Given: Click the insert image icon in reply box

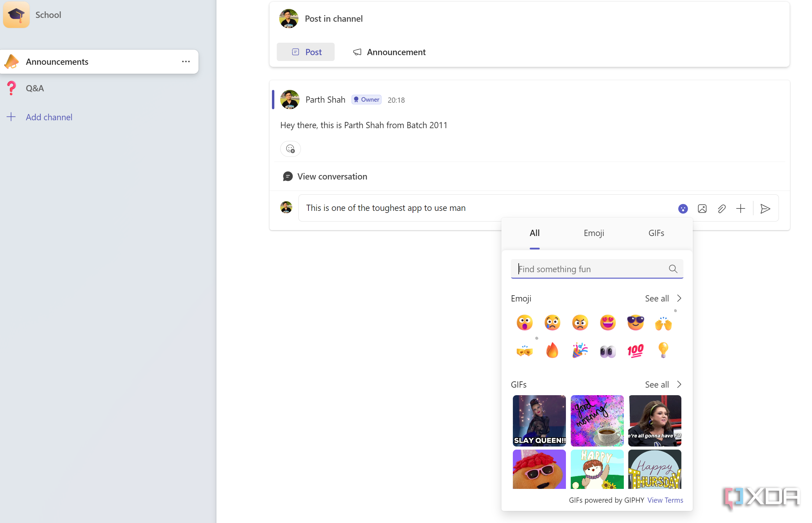Looking at the screenshot, I should [702, 209].
